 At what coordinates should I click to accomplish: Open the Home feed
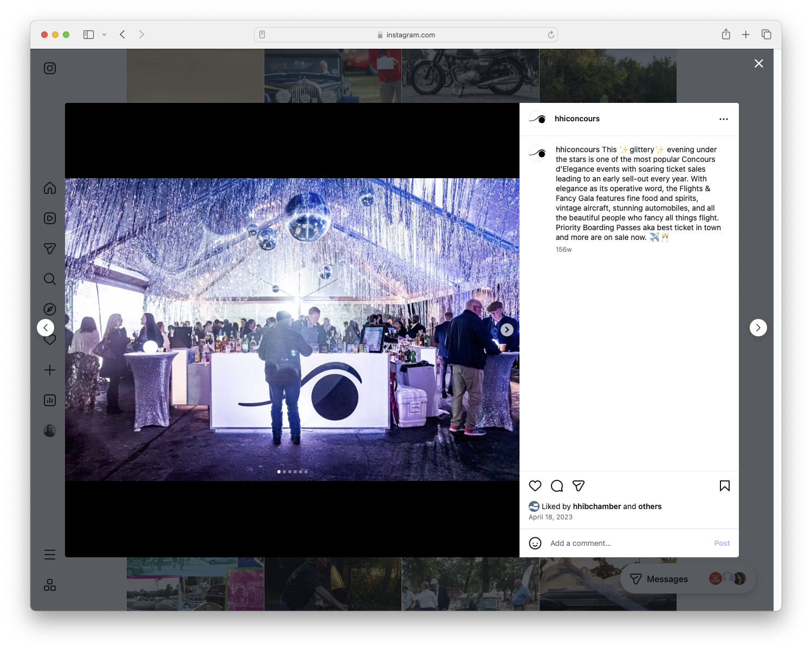tap(49, 188)
